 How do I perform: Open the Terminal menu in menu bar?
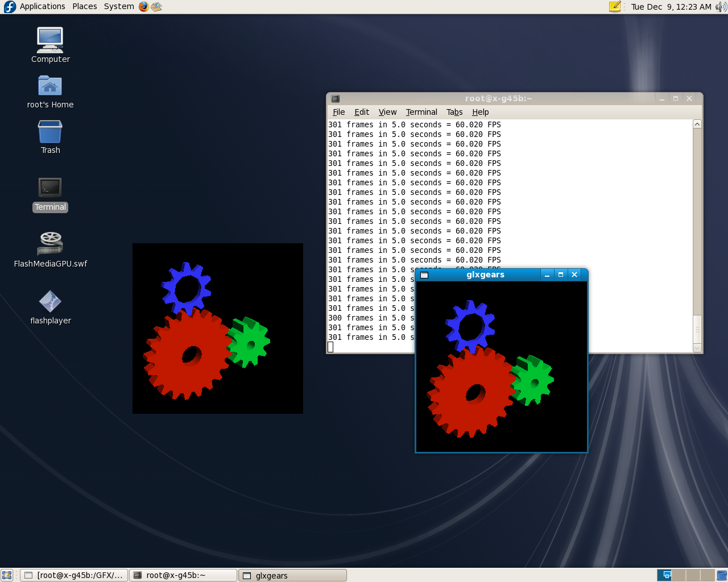[421, 113]
